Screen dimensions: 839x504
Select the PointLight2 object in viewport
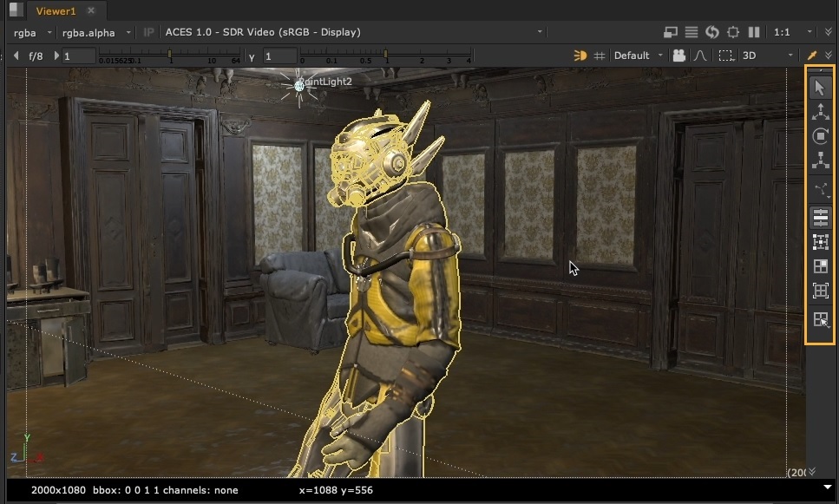300,84
